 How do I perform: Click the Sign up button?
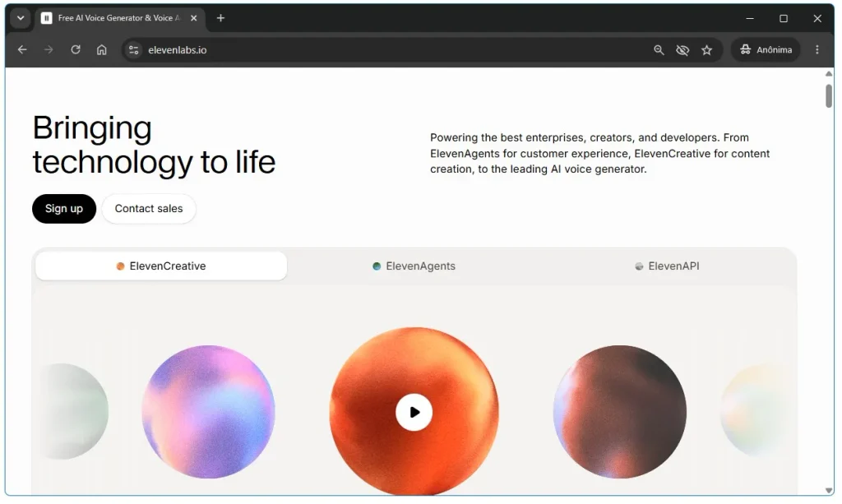pyautogui.click(x=64, y=209)
